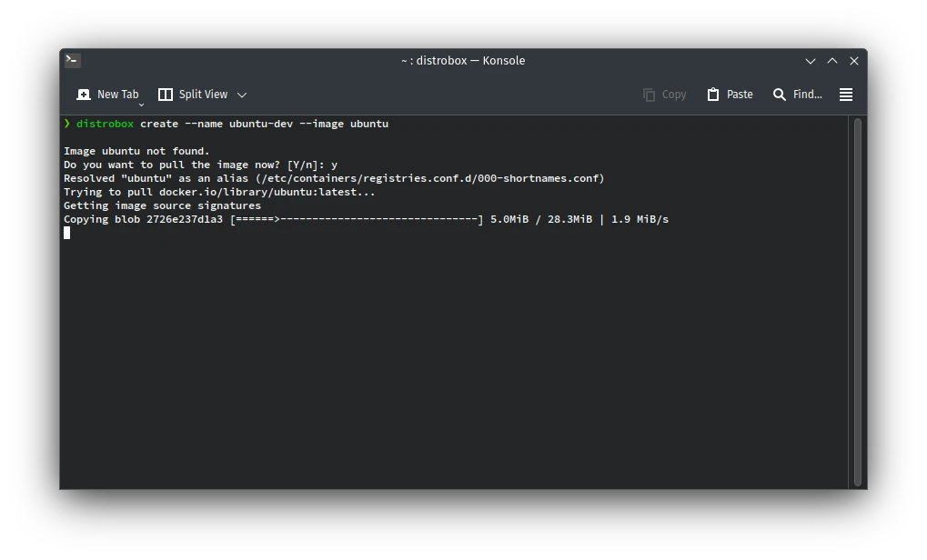
Task: Click the terminal's vertical scrollbar
Action: click(x=857, y=300)
